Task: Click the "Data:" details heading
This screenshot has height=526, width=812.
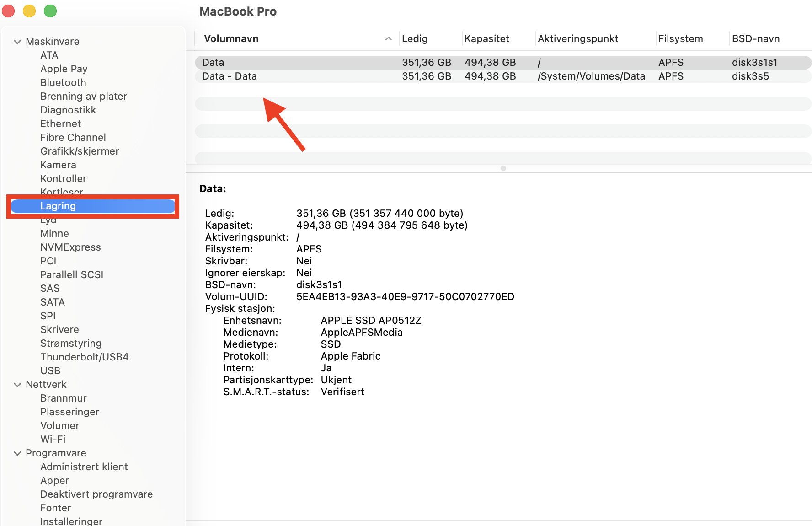Action: pyautogui.click(x=213, y=189)
